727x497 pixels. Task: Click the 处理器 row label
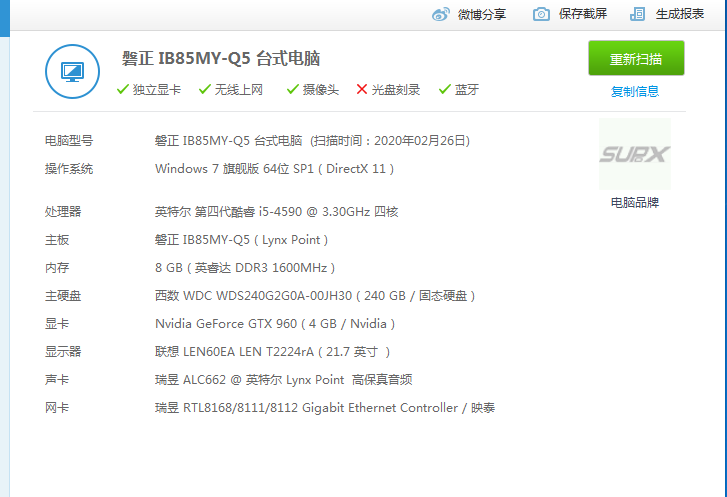(63, 212)
